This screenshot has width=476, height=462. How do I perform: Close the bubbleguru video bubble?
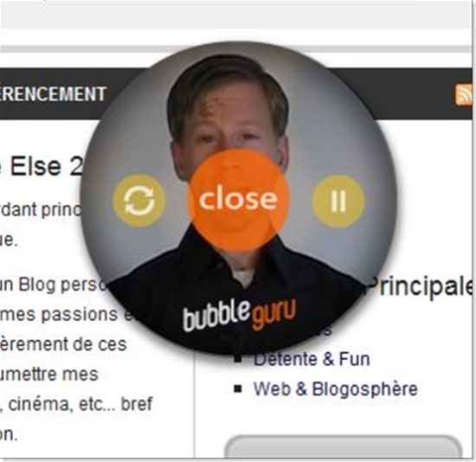coord(238,200)
